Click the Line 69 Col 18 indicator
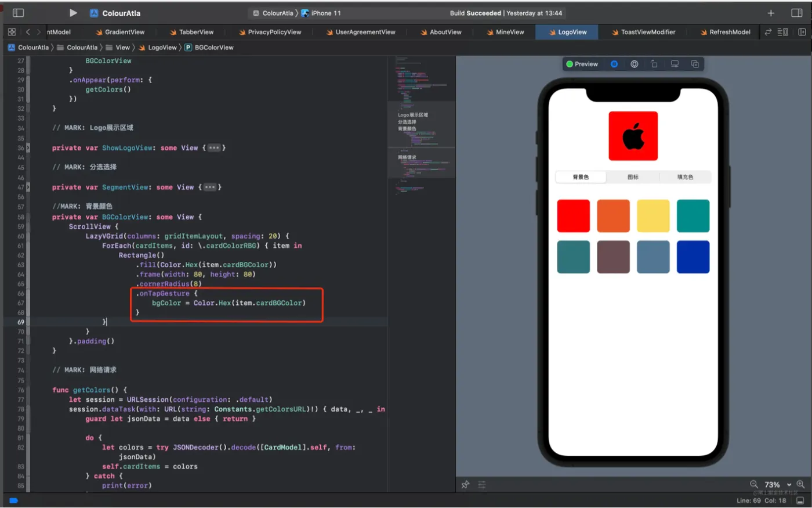 tap(762, 500)
